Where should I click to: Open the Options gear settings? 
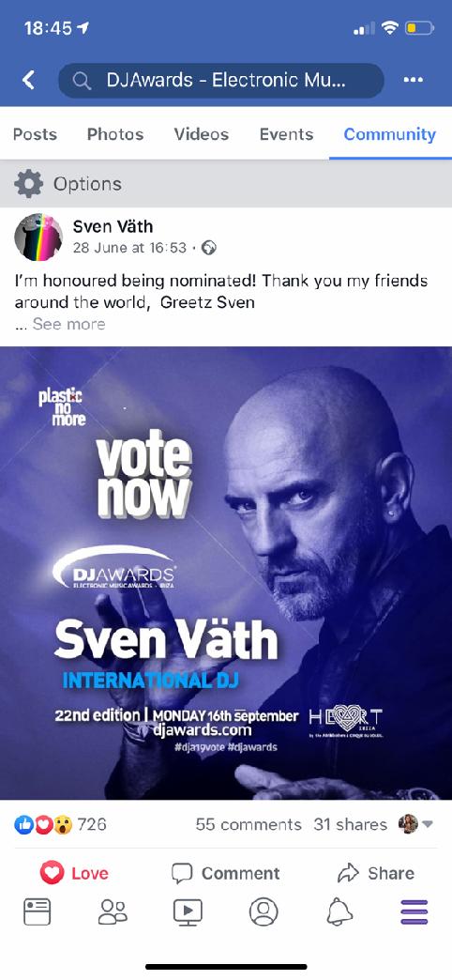point(29,184)
